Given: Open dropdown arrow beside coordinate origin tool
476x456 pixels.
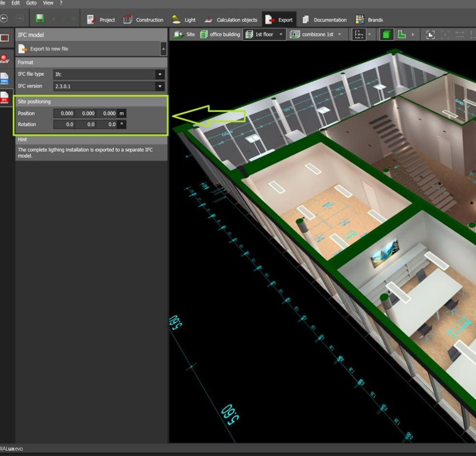Looking at the screenshot, I should (x=370, y=35).
